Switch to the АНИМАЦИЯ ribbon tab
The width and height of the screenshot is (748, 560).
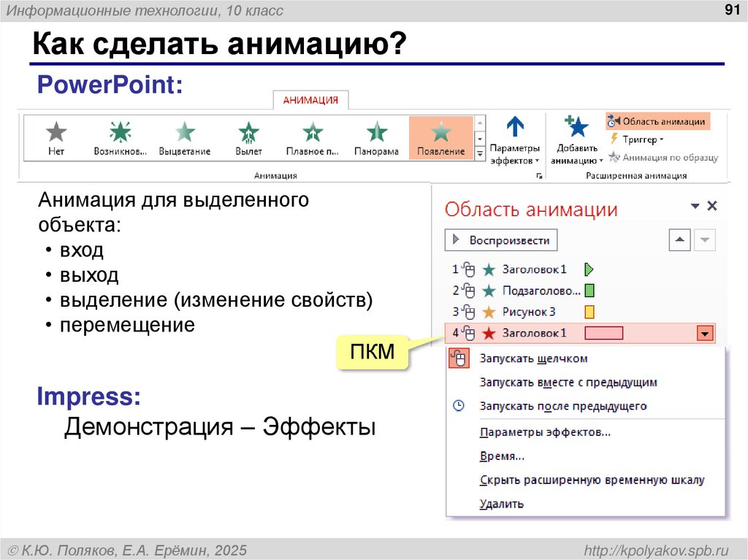[310, 100]
